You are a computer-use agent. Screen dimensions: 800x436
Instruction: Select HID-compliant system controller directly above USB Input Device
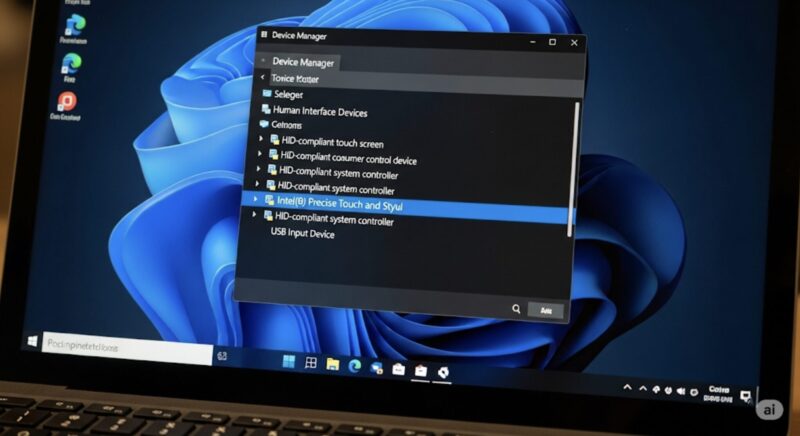pyautogui.click(x=334, y=219)
